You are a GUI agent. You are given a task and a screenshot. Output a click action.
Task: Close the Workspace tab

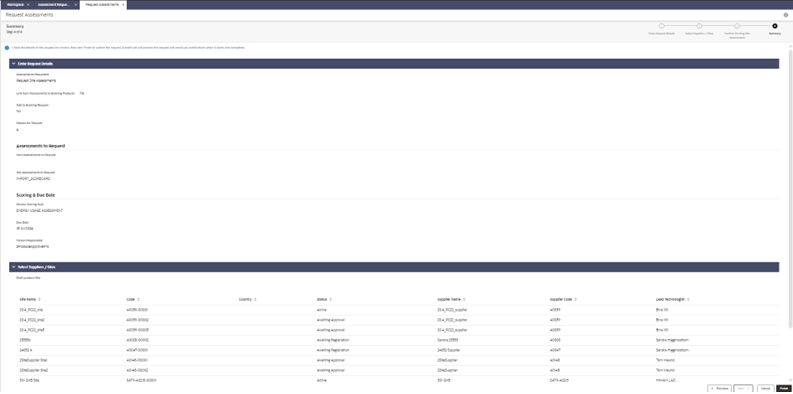[x=28, y=5]
